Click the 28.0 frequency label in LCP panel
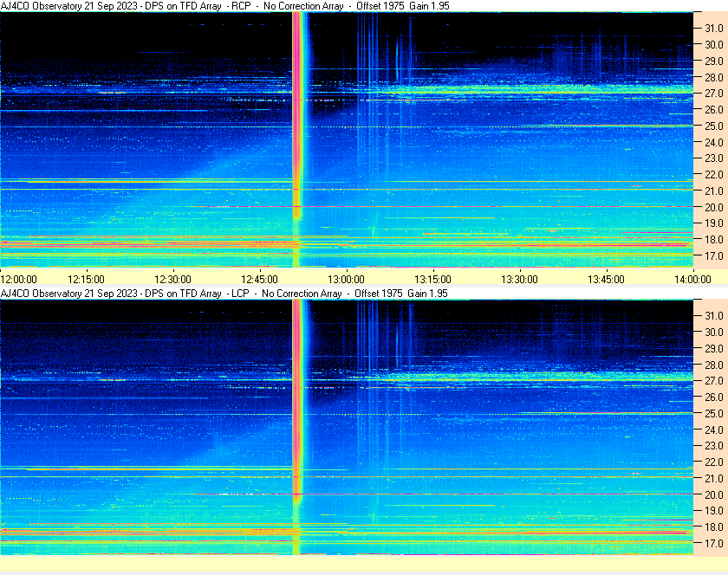 tap(714, 365)
